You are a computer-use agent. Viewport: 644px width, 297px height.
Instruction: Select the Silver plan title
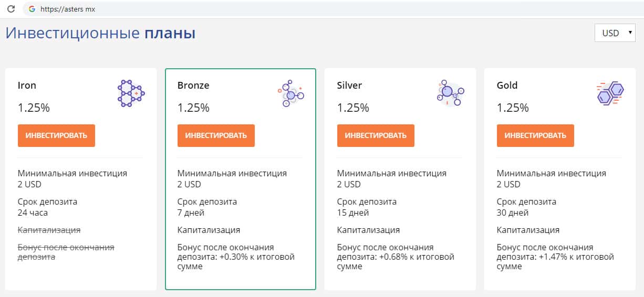point(349,85)
